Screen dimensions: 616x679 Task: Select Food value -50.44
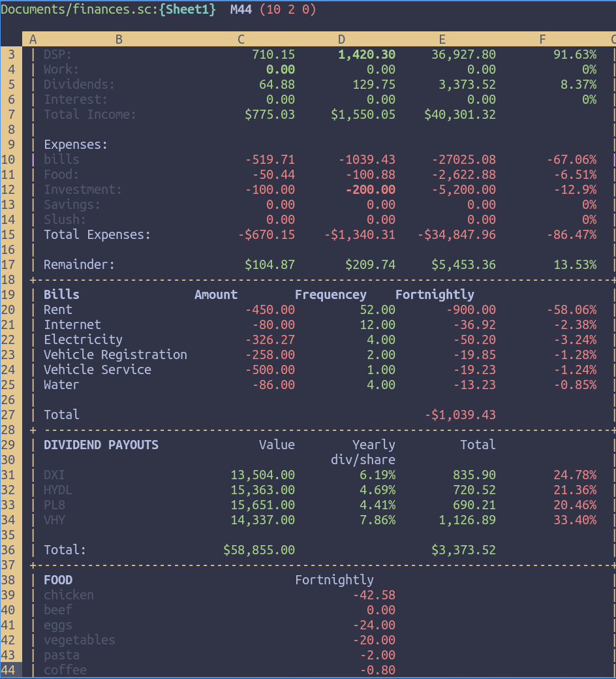coord(273,174)
